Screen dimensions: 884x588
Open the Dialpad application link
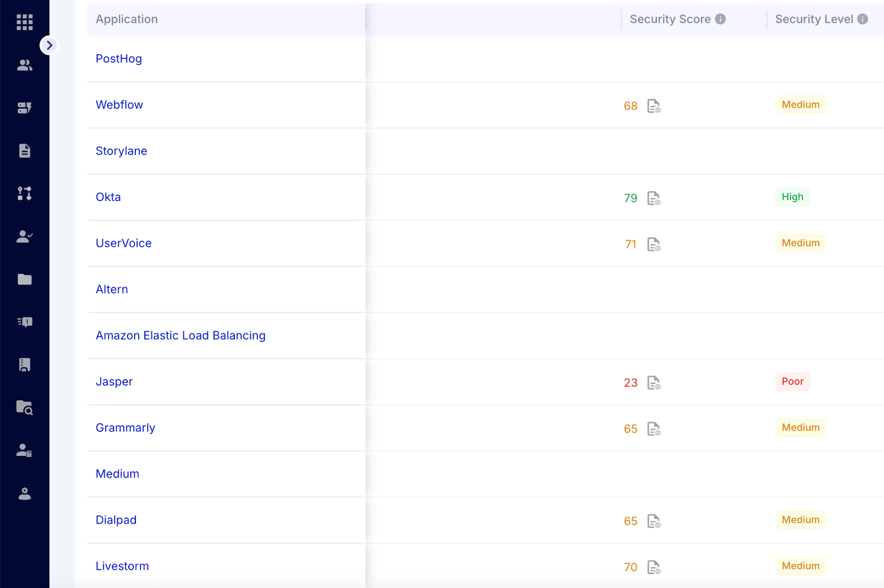pyautogui.click(x=116, y=520)
